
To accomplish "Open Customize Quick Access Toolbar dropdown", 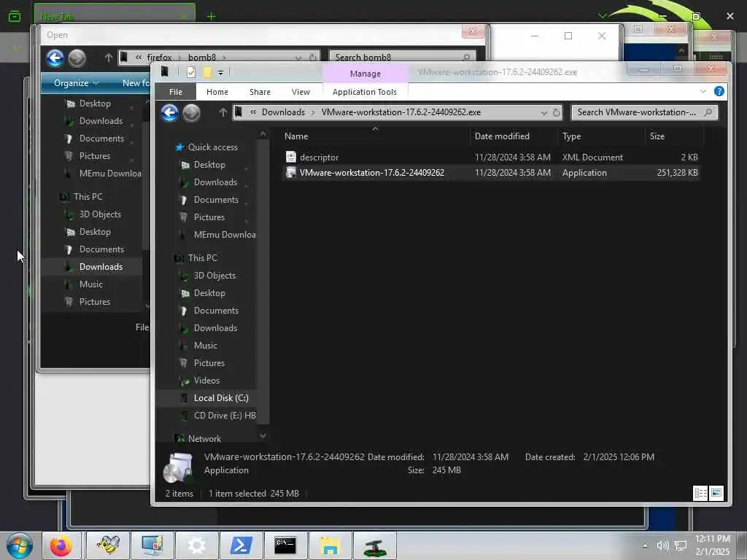I will pos(220,73).
